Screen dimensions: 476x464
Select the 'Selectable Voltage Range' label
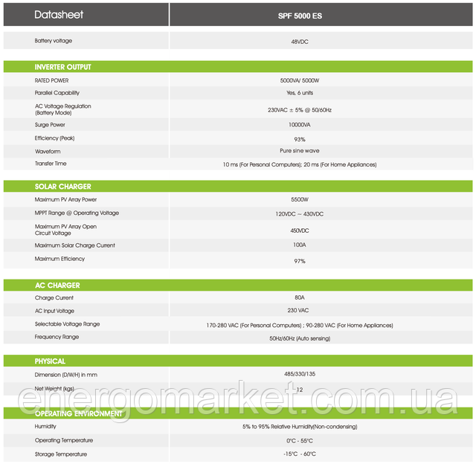tap(67, 323)
